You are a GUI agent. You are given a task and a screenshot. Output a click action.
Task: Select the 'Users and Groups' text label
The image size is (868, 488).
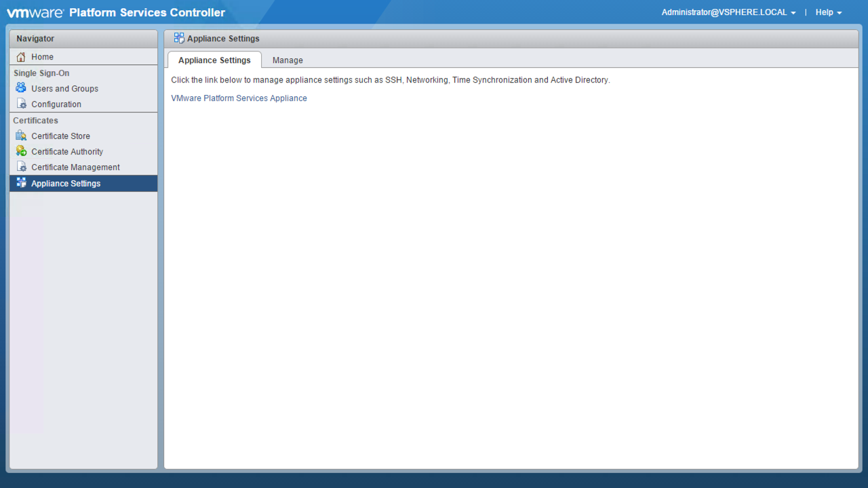[x=64, y=89]
